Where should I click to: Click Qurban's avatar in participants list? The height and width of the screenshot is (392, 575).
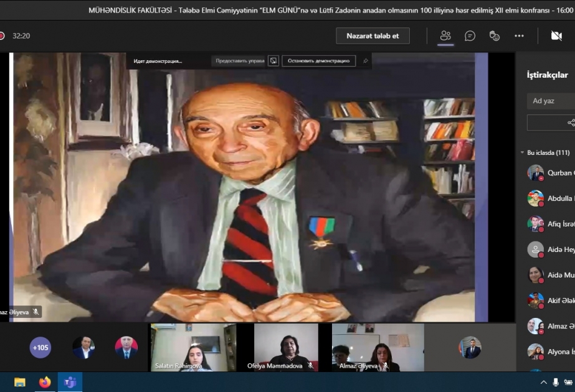tap(535, 172)
